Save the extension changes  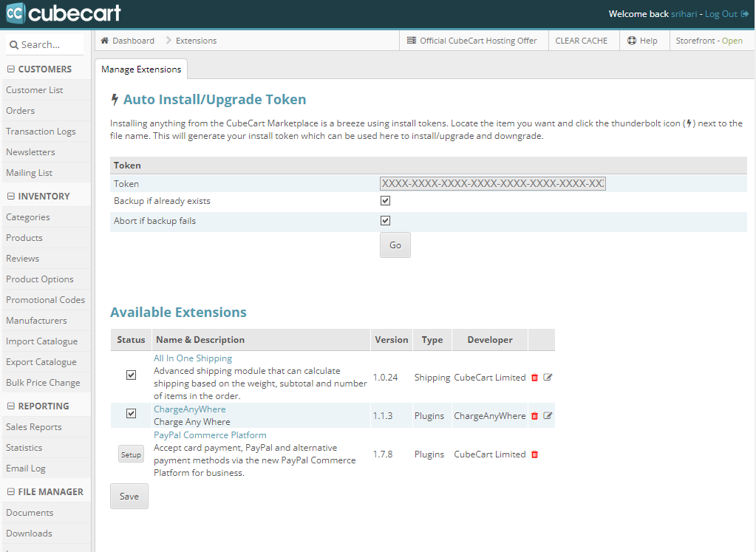point(129,496)
